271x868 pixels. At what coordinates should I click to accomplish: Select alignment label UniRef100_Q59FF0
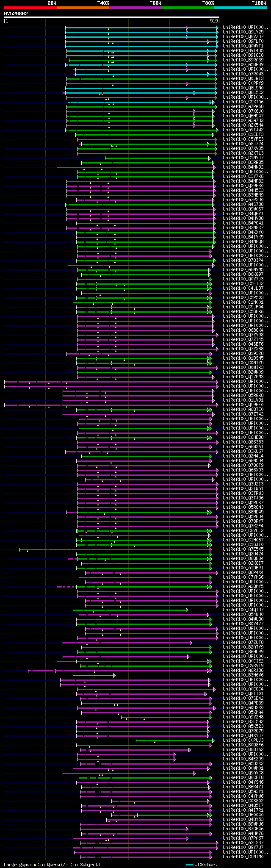tap(243, 405)
